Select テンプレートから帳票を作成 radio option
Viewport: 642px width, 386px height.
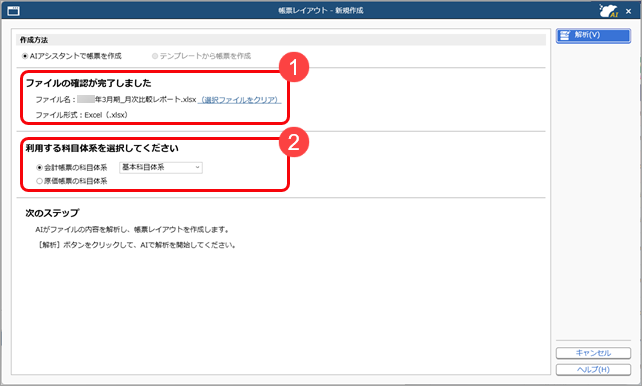pos(201,56)
